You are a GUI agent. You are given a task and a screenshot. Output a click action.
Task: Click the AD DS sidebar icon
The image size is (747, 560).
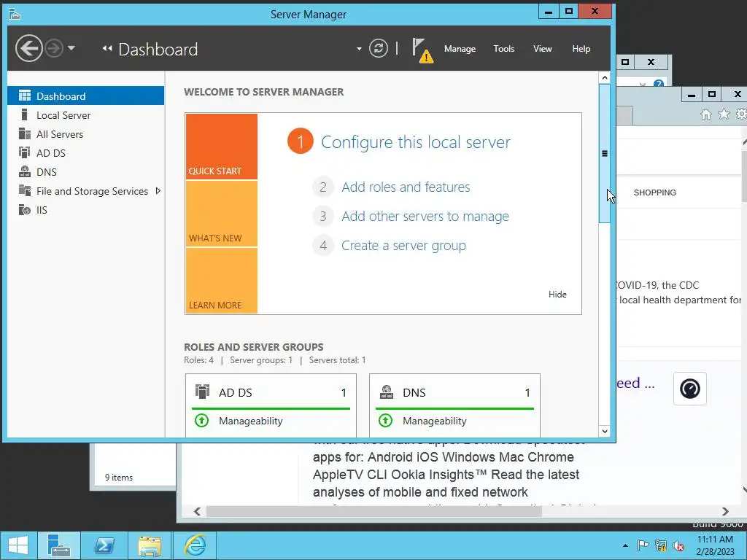(24, 152)
